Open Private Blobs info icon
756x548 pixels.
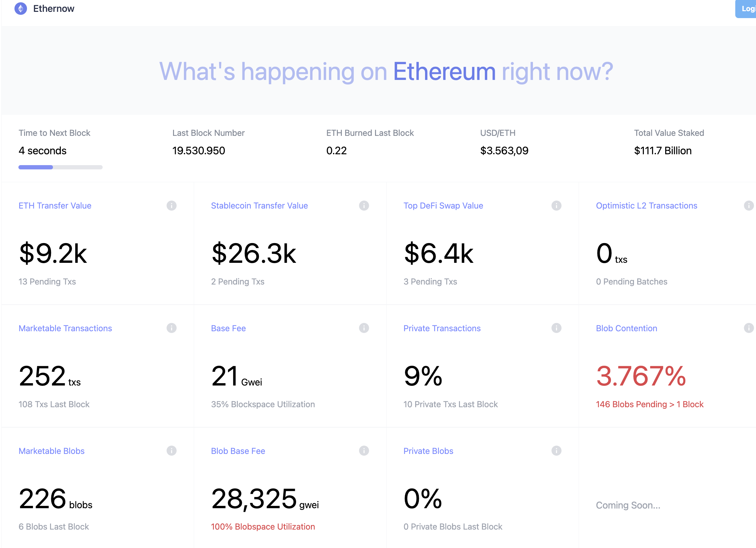tap(556, 451)
